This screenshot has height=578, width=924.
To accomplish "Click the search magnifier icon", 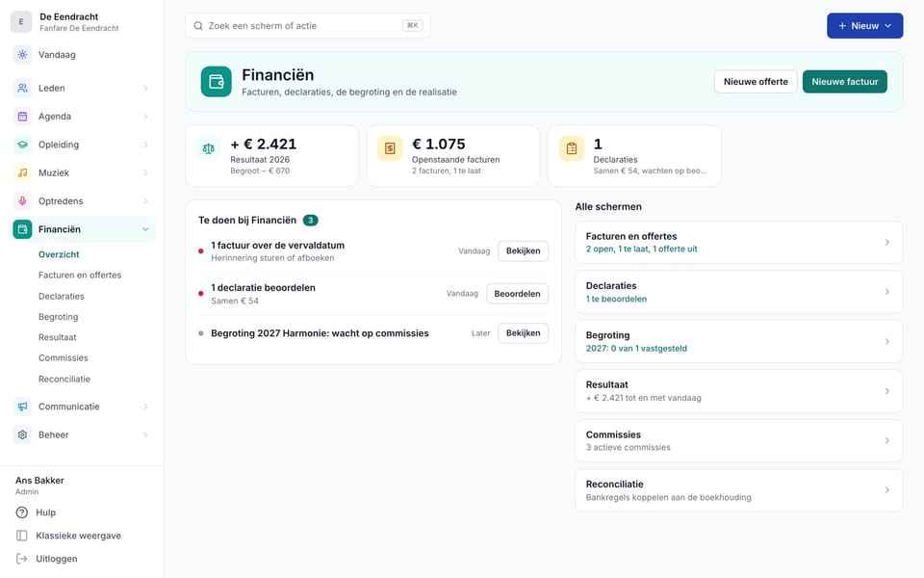I will tap(198, 26).
